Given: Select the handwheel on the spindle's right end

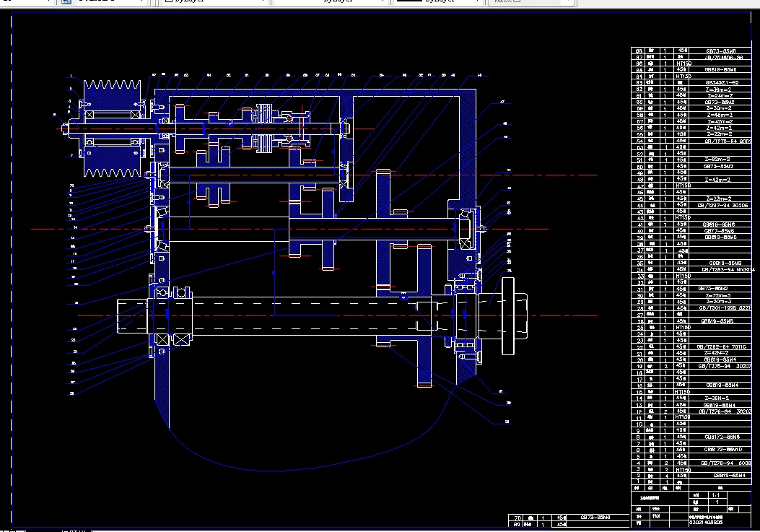Looking at the screenshot, I should (x=508, y=315).
